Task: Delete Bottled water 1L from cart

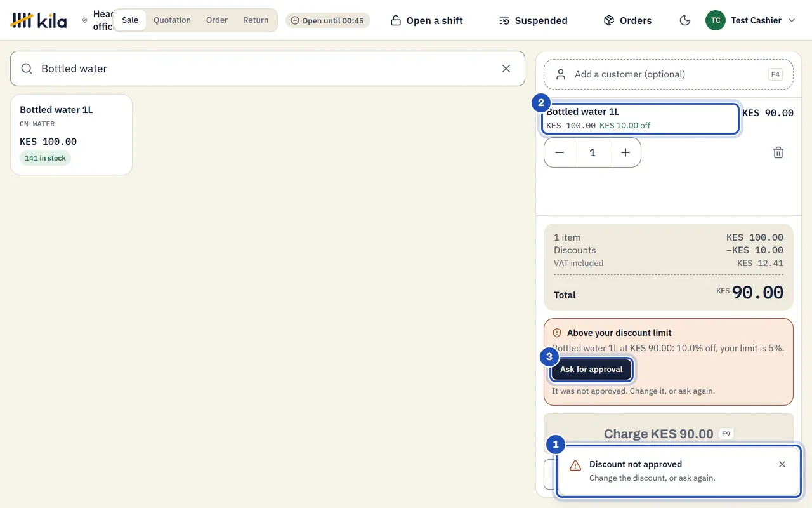Action: 778,152
